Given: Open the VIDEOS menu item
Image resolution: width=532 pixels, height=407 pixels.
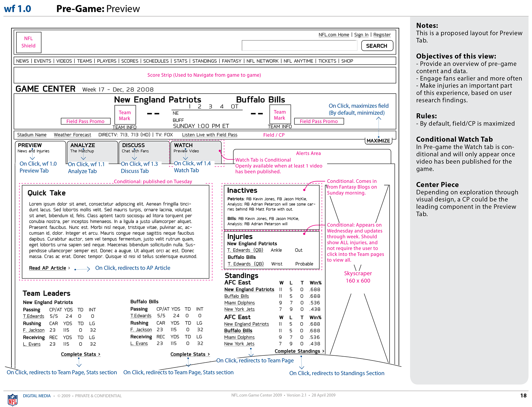Looking at the screenshot, I should (64, 61).
